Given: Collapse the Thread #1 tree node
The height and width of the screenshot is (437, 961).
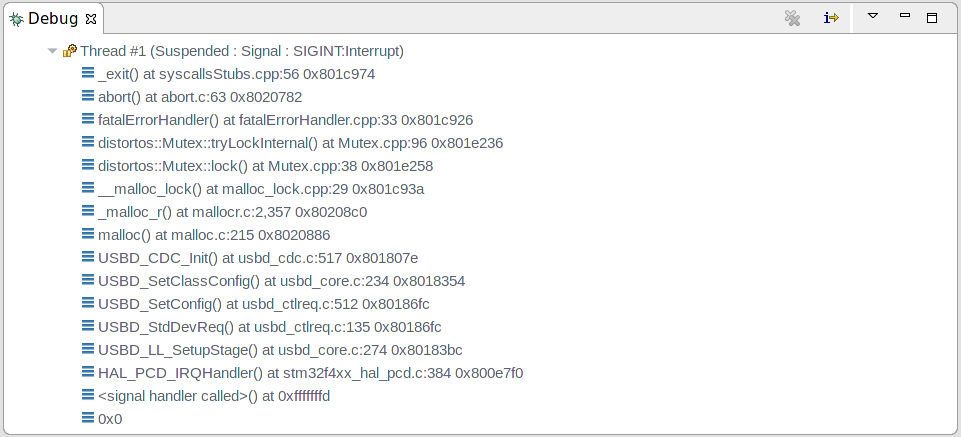Looking at the screenshot, I should [x=53, y=51].
